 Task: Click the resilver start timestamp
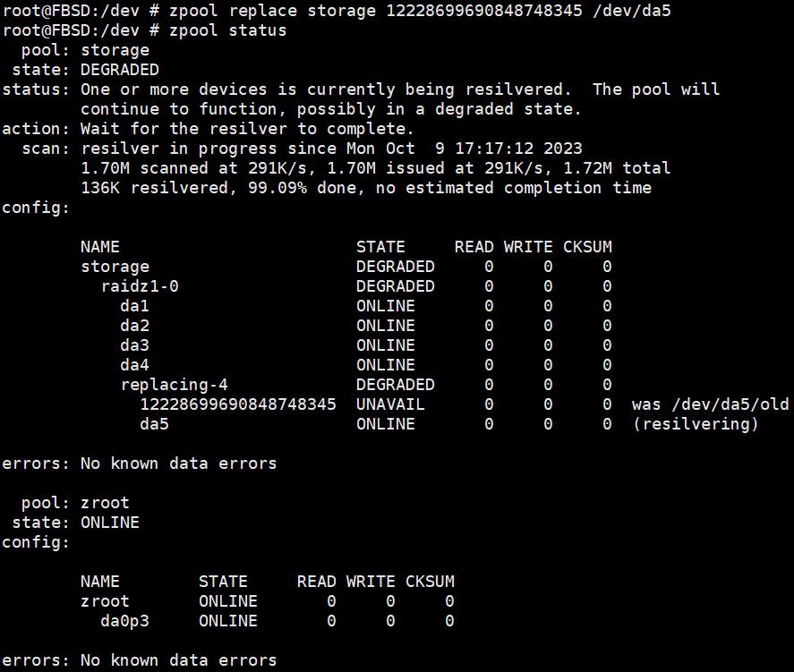point(465,149)
